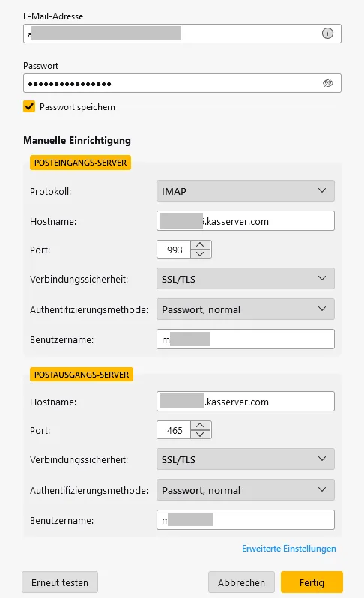Open outgoing Verbindungssicherheit SSL/TLS dropdown
The image size is (364, 598).
point(246,459)
